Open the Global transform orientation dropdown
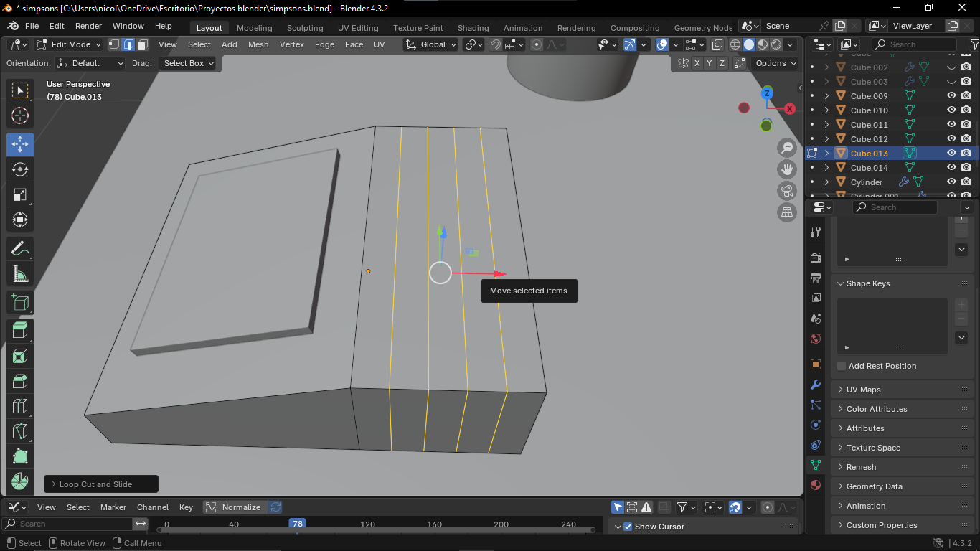Screen dimensions: 980x551 (430, 44)
